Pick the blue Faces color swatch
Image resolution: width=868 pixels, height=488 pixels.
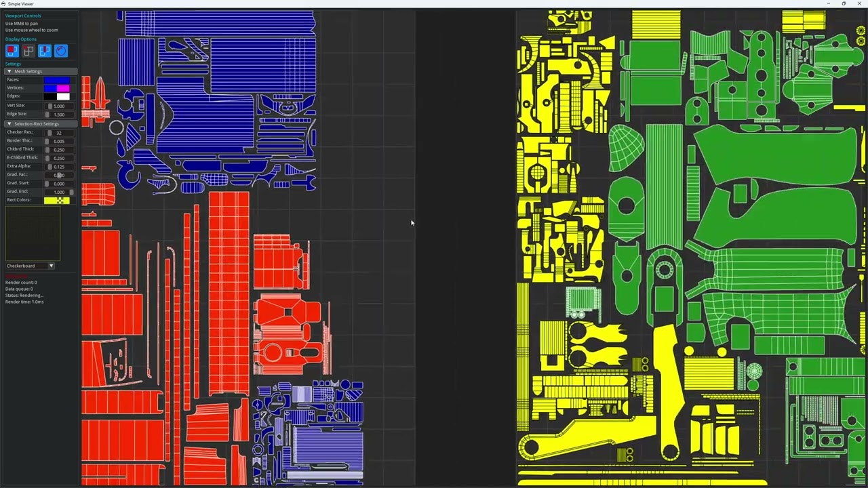click(x=57, y=79)
